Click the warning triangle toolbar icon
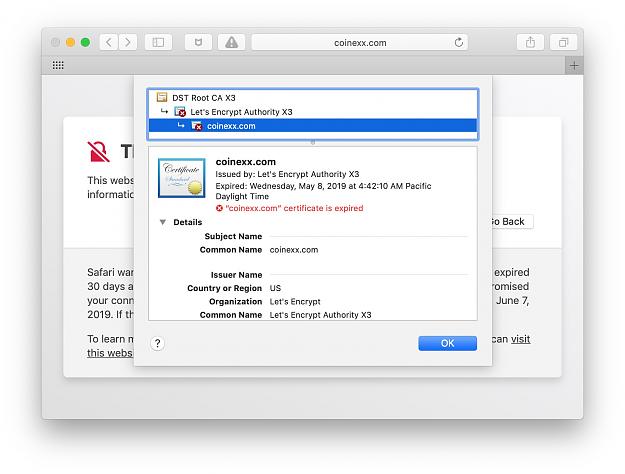Viewport: 625px width, 474px height. 231,42
